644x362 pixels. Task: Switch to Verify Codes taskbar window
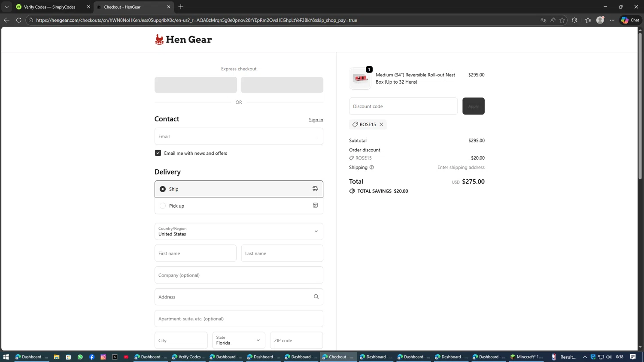click(x=188, y=357)
